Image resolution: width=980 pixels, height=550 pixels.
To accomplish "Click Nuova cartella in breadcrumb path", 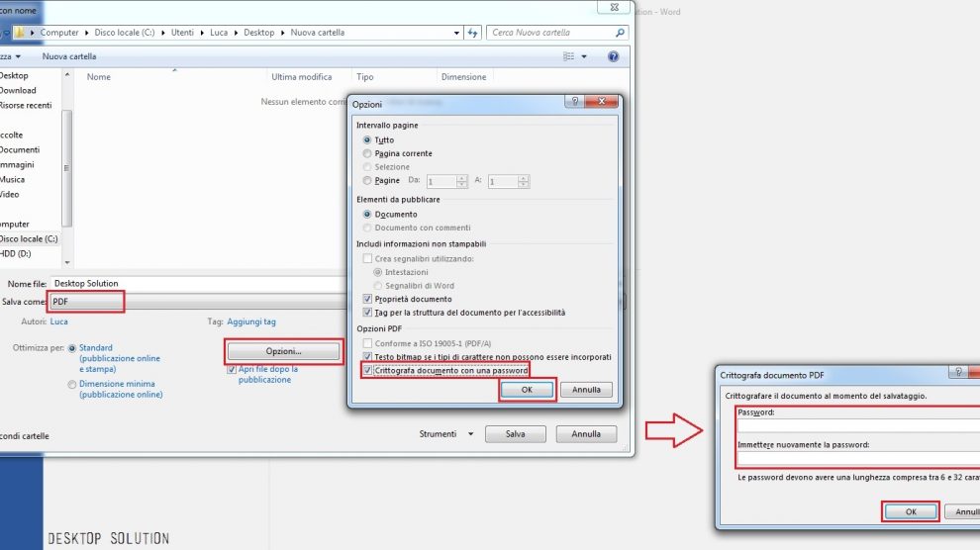I will 318,33.
